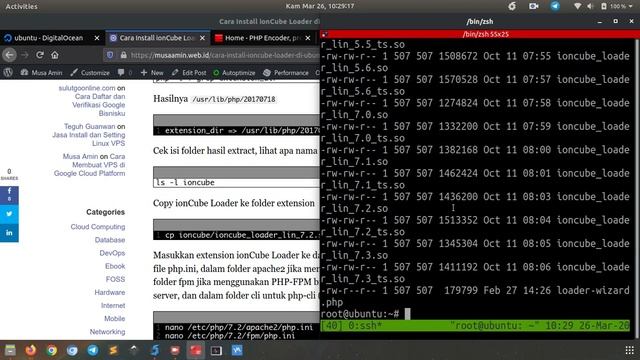Open the battery 100% system menu

(617, 6)
